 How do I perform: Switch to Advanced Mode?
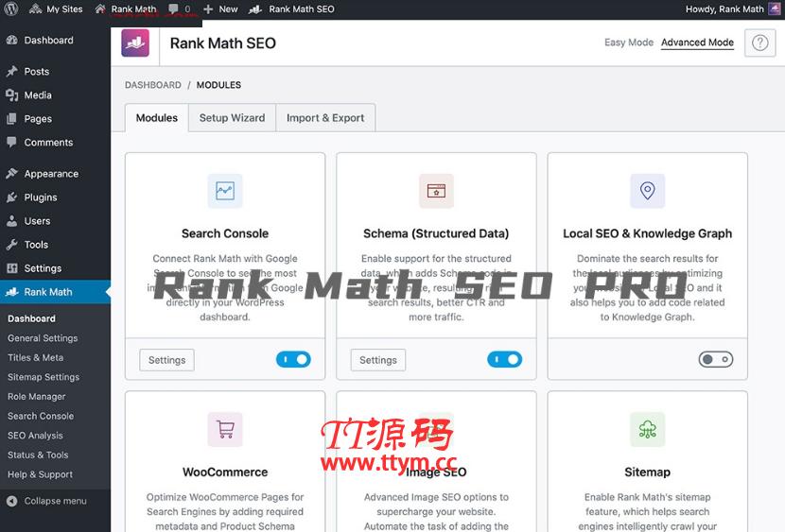click(x=697, y=43)
